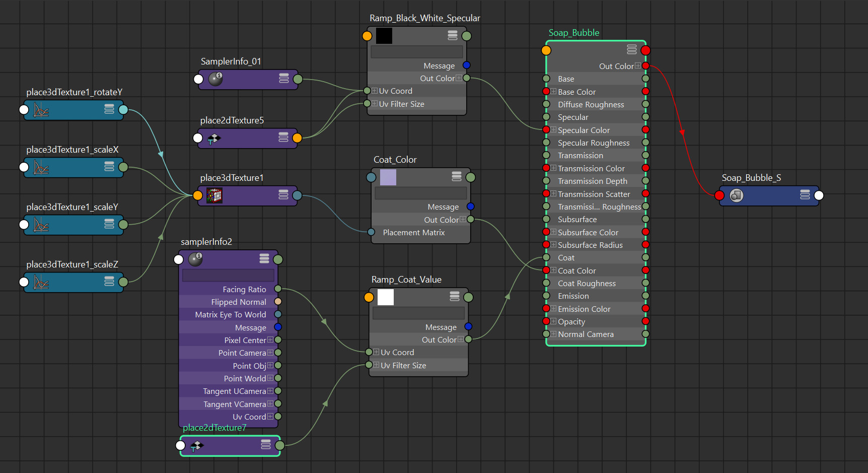Click the samplerInfo2 sphere icon
868x473 pixels.
(196, 258)
